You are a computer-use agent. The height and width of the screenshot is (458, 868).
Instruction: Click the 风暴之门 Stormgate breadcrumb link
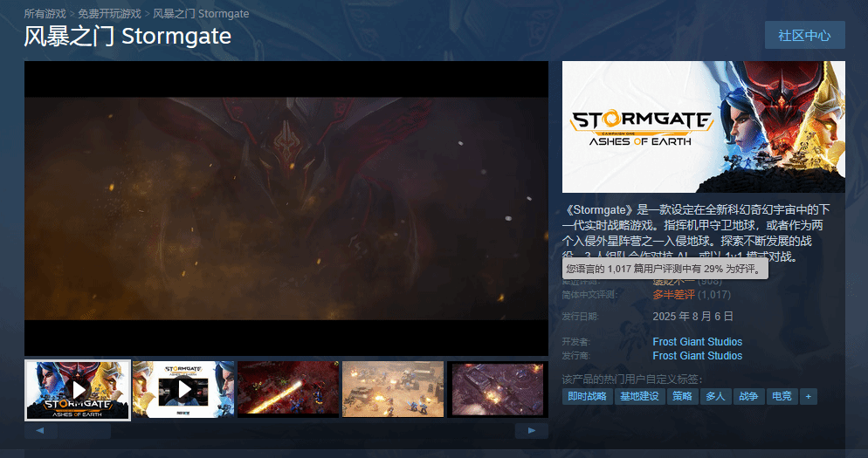(201, 14)
